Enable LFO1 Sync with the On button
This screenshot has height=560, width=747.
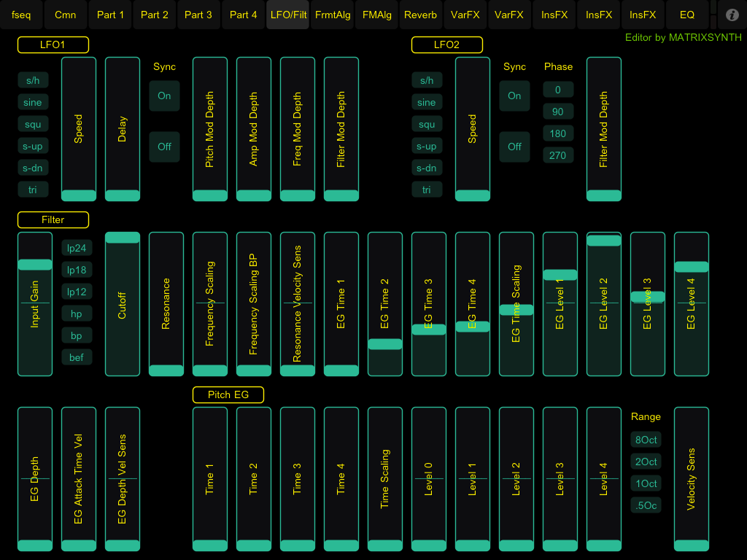click(x=164, y=96)
